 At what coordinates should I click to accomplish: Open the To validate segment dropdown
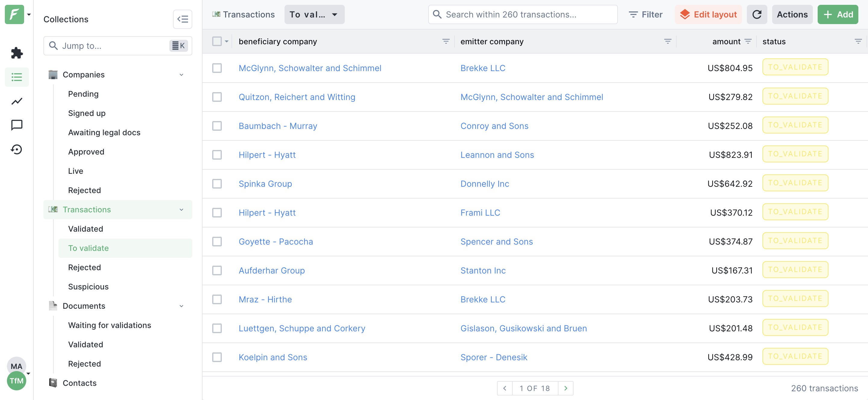click(x=314, y=14)
